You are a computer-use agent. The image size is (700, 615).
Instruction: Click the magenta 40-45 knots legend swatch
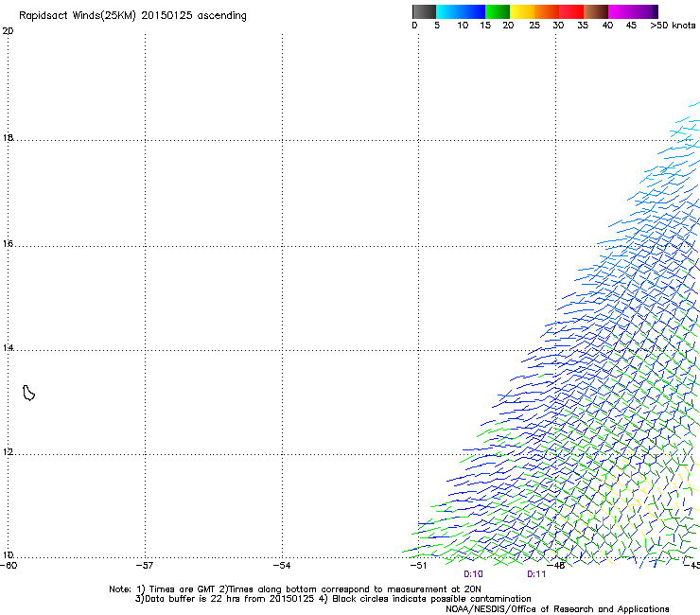[621, 11]
